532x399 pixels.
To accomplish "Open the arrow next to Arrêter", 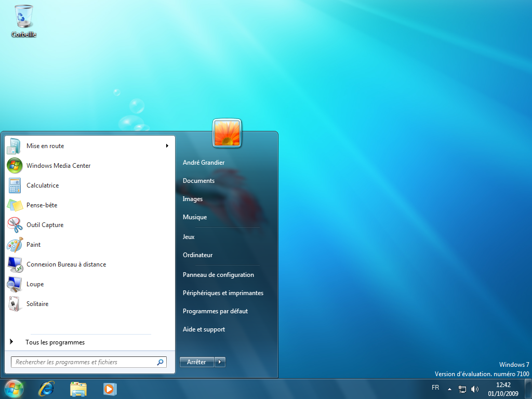I will coord(220,362).
